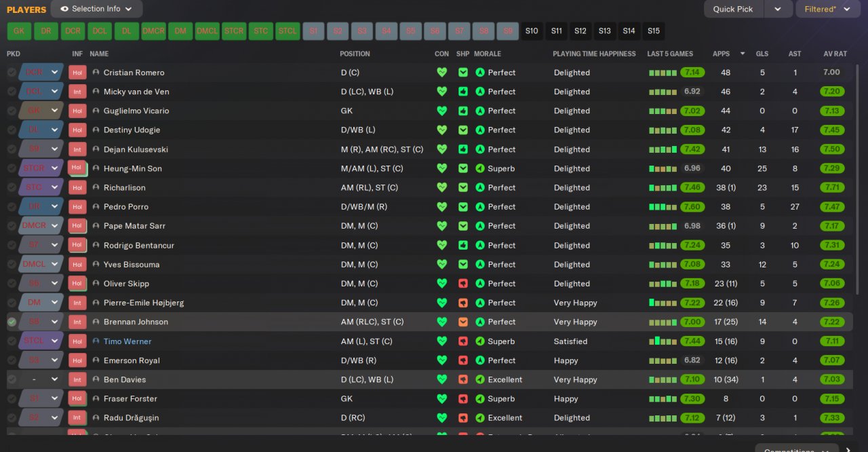This screenshot has height=452, width=868.
Task: Select the S15 substitute slot
Action: pos(653,31)
